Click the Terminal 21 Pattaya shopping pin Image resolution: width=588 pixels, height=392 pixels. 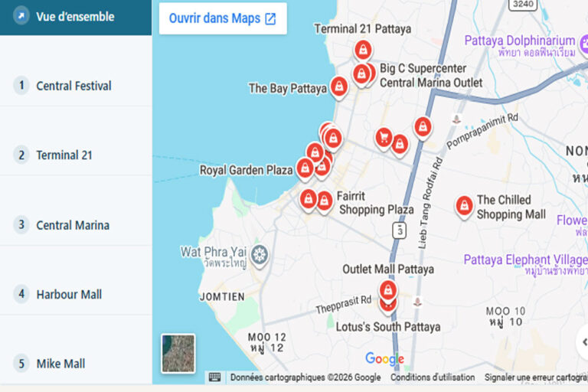click(x=363, y=50)
